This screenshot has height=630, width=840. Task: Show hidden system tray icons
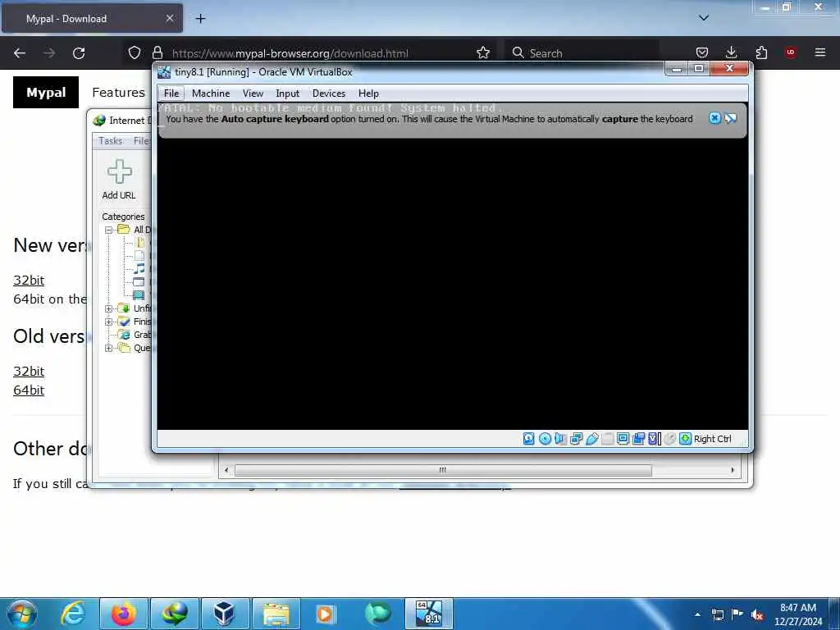[x=697, y=614]
